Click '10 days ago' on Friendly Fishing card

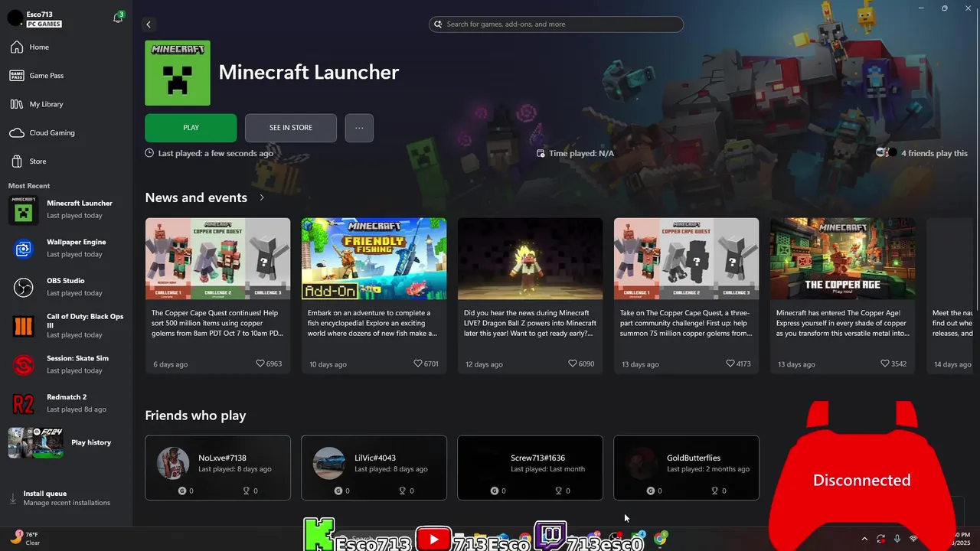327,364
